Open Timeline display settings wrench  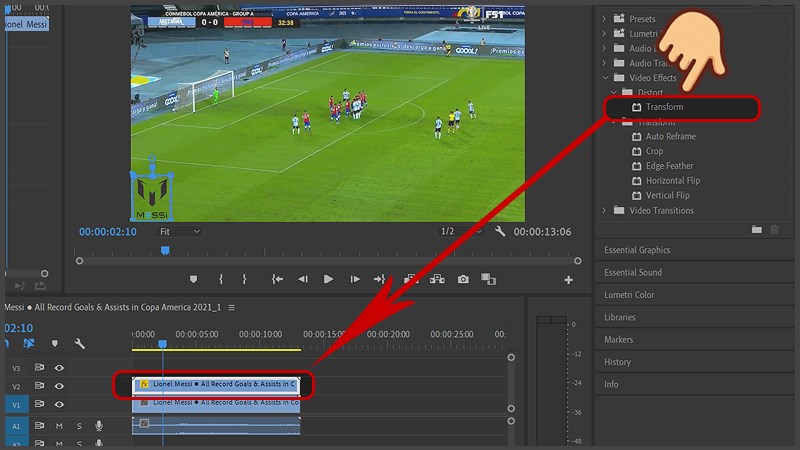(x=79, y=343)
